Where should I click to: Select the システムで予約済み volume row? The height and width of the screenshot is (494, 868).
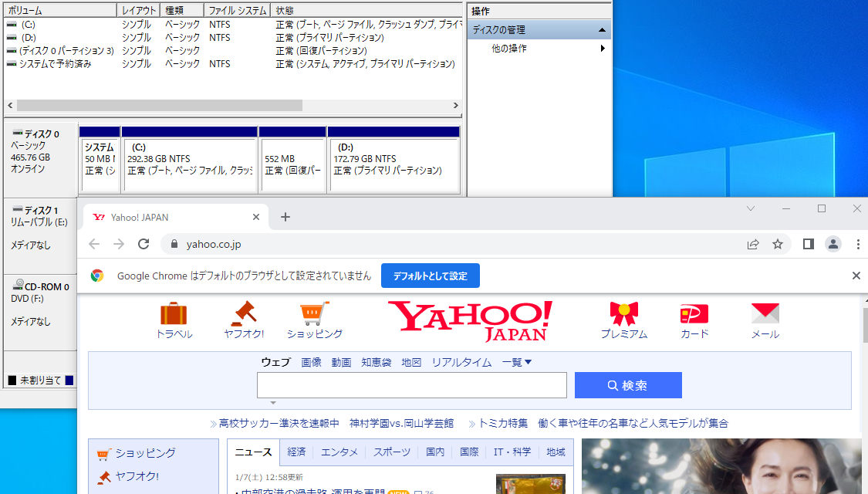point(232,64)
